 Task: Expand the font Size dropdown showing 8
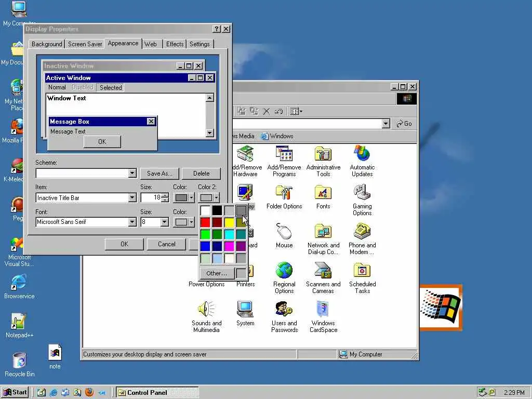point(165,222)
